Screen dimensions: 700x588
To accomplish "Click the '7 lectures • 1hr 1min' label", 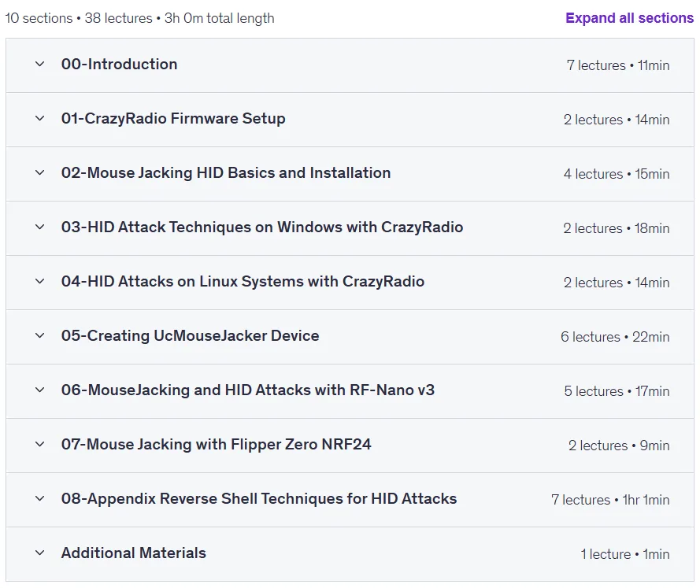I will pyautogui.click(x=610, y=500).
